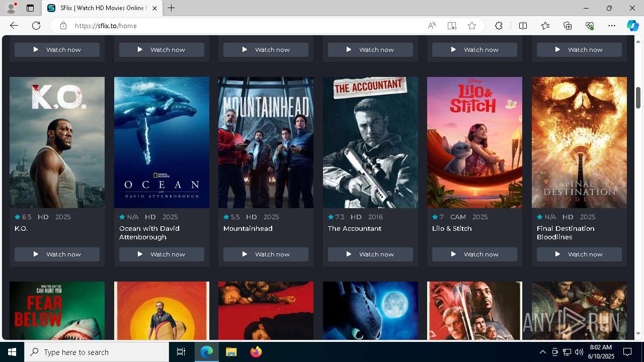Select the SFlix Watch HD Movies tab
Viewport: 644px width, 362px height.
(102, 8)
